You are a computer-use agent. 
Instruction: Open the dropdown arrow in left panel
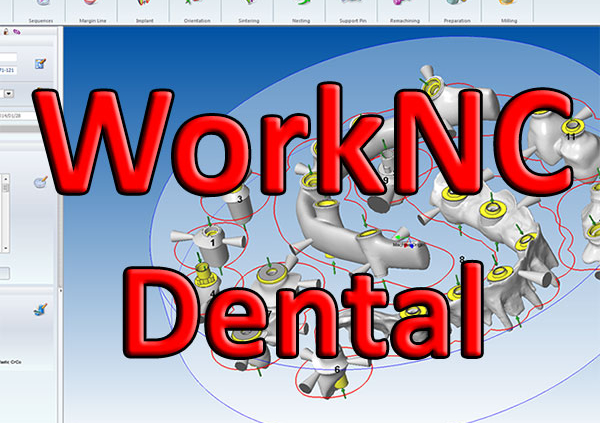pyautogui.click(x=9, y=93)
